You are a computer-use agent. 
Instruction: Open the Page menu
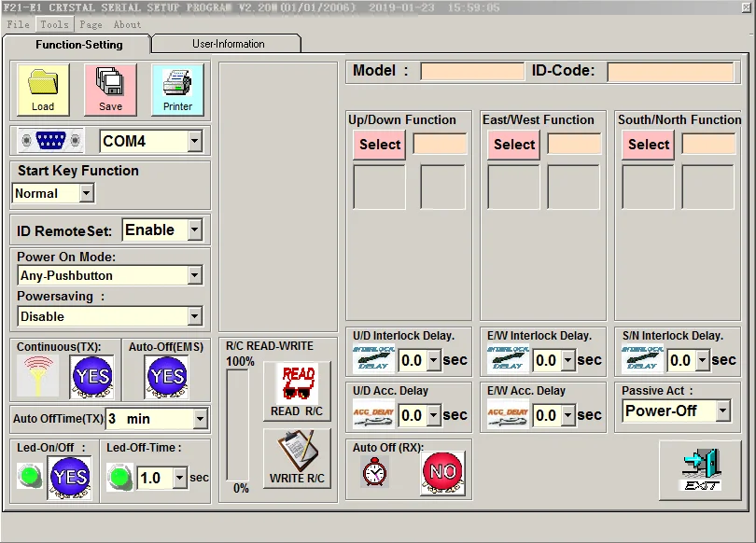point(91,24)
